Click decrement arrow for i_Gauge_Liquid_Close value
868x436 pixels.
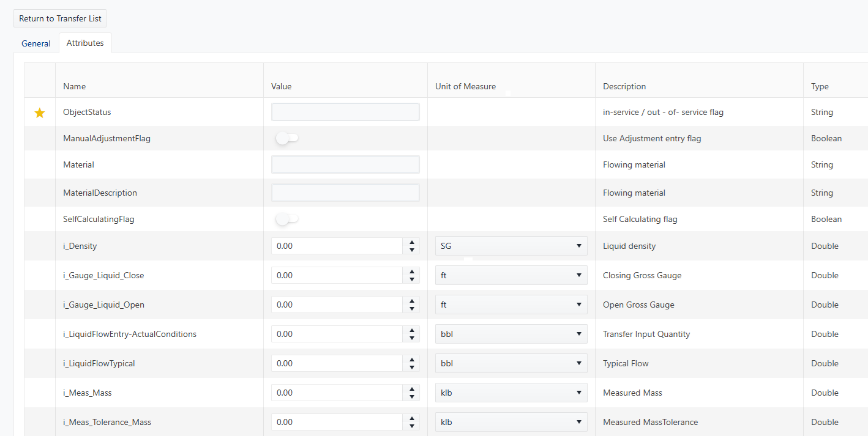click(411, 279)
